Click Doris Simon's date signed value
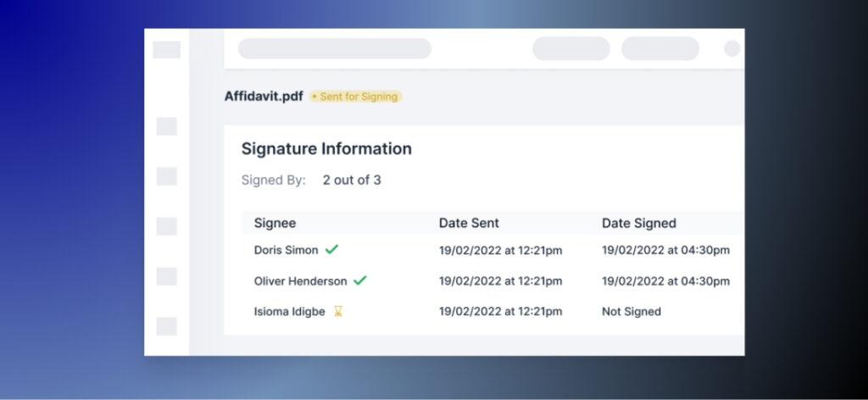The image size is (868, 400). pos(665,250)
